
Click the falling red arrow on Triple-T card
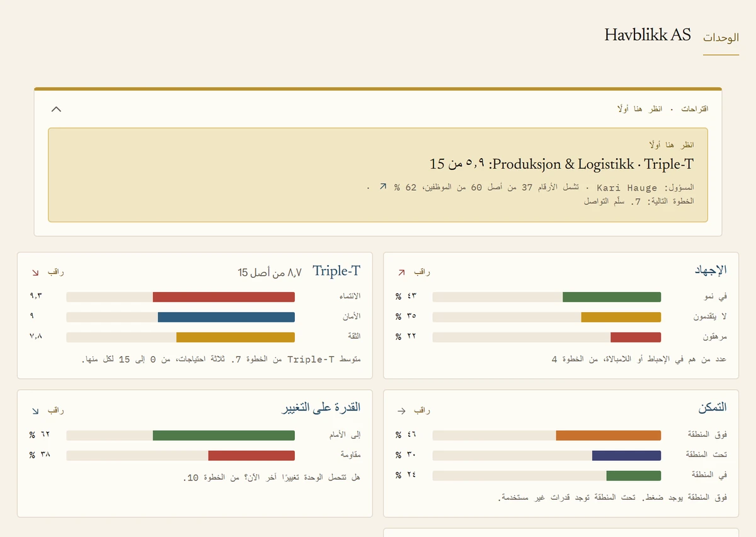(x=35, y=273)
